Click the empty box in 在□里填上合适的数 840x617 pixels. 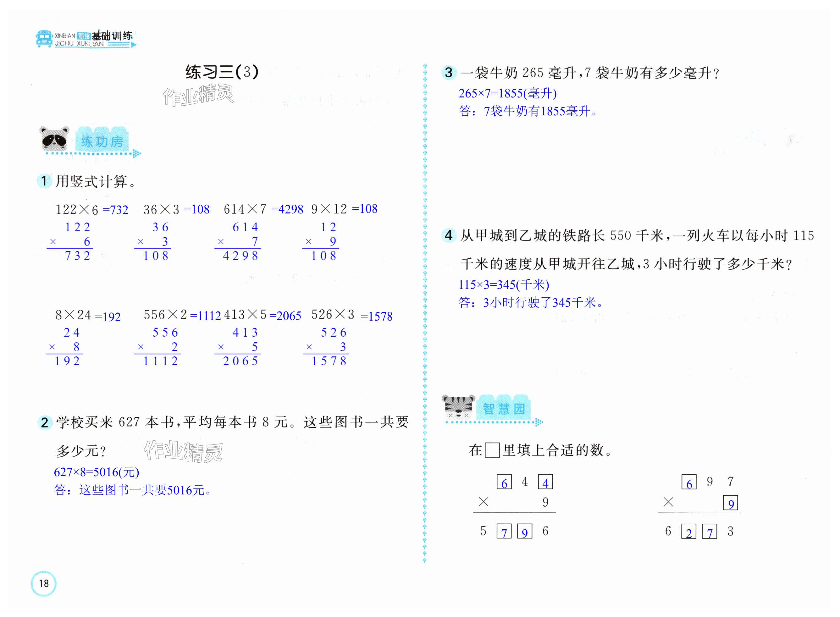492,450
